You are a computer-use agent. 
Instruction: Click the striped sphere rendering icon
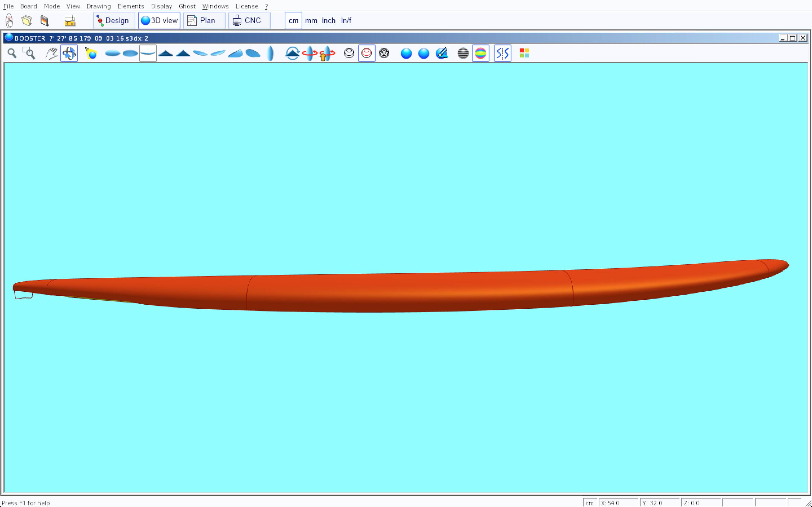pyautogui.click(x=463, y=53)
